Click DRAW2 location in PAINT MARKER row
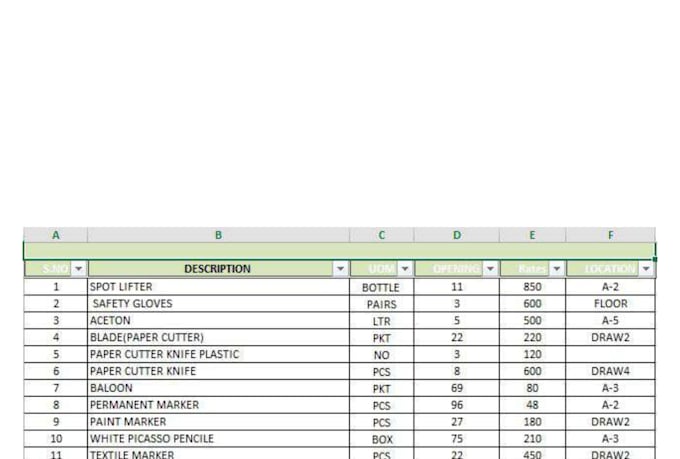 tap(611, 422)
